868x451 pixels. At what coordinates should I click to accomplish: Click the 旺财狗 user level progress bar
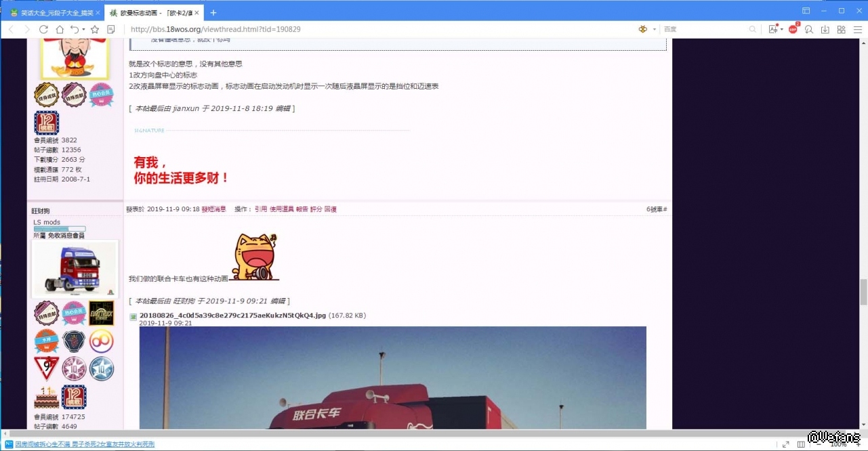[x=60, y=229]
